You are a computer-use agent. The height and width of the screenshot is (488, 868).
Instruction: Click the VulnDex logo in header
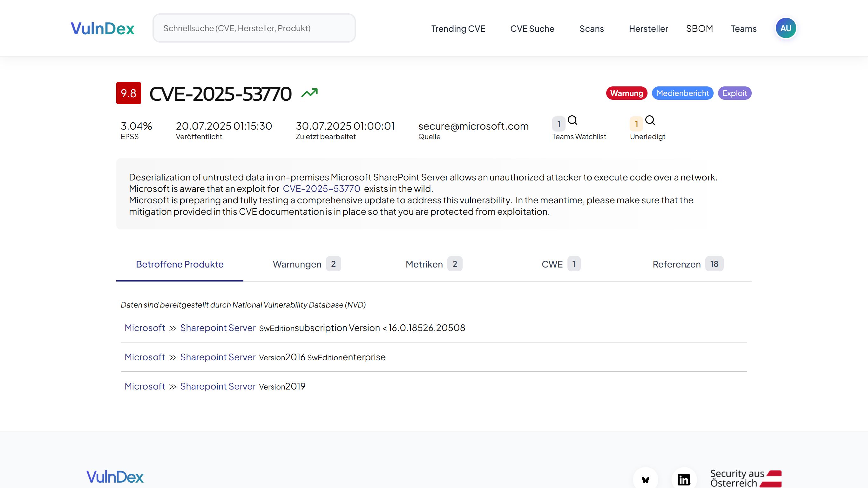(x=102, y=28)
